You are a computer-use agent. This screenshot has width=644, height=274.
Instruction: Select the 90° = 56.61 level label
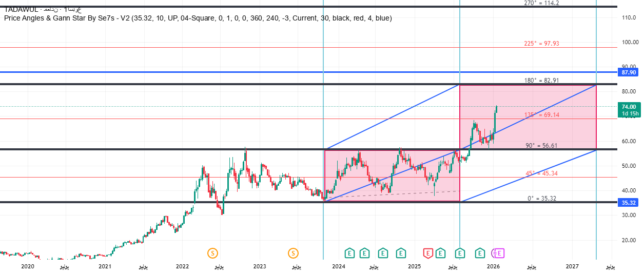(541, 146)
